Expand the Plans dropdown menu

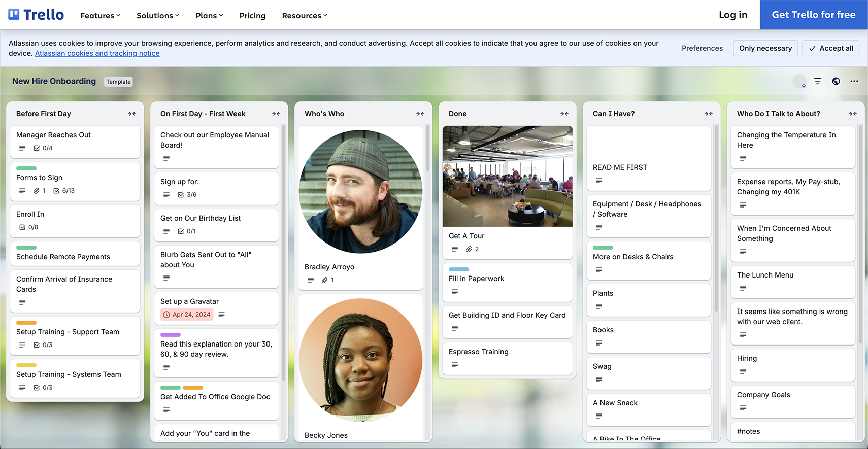(209, 15)
